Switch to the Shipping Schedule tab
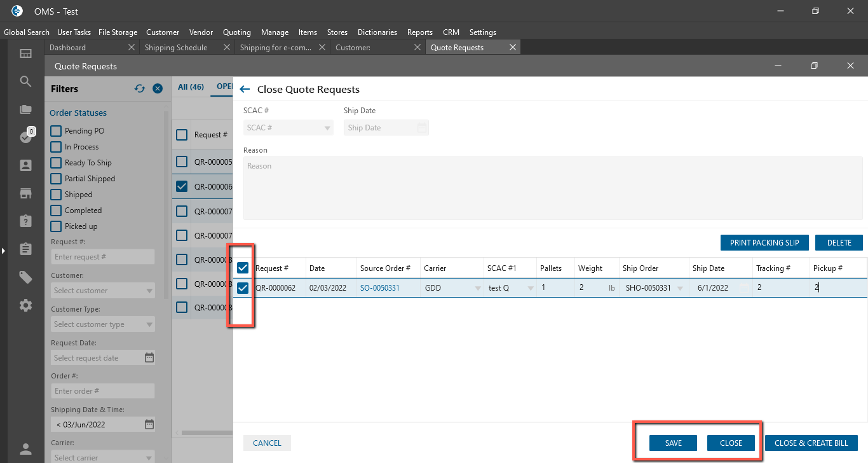Viewport: 868px width, 463px height. coord(176,48)
